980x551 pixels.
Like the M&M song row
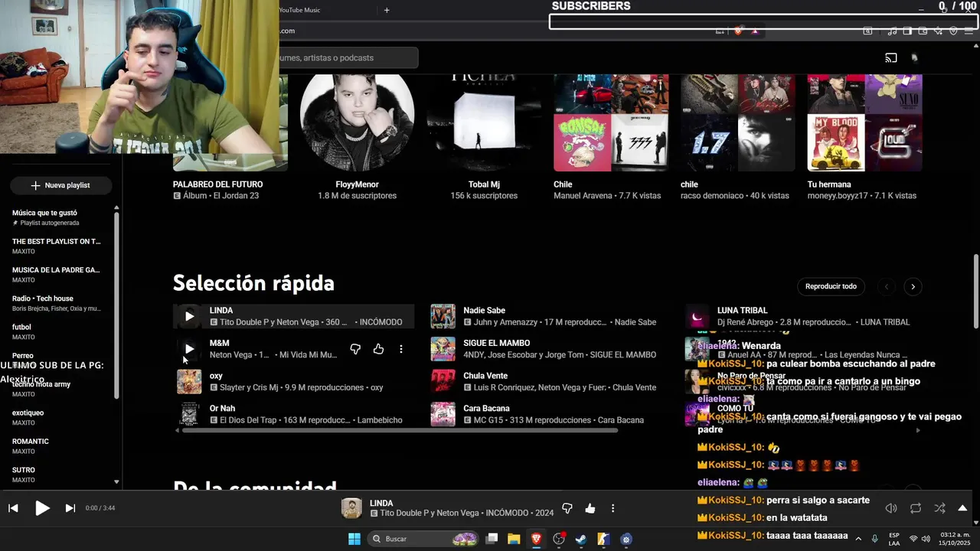click(x=378, y=349)
